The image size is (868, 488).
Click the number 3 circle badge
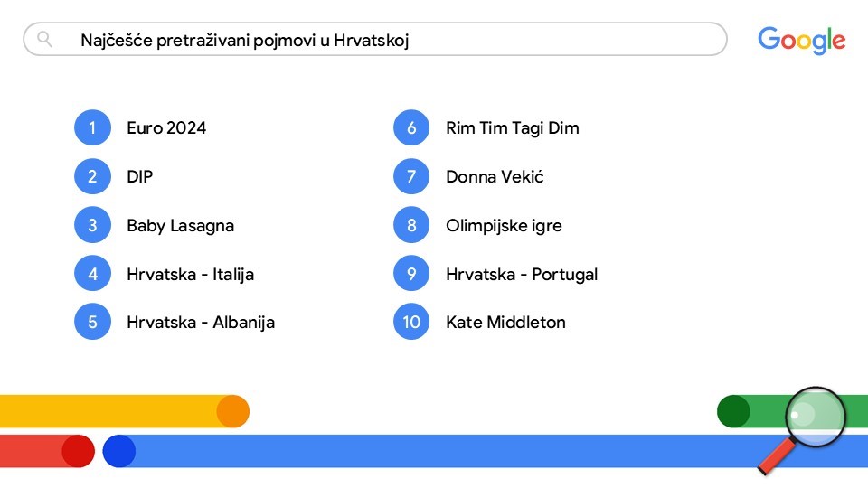tap(92, 225)
